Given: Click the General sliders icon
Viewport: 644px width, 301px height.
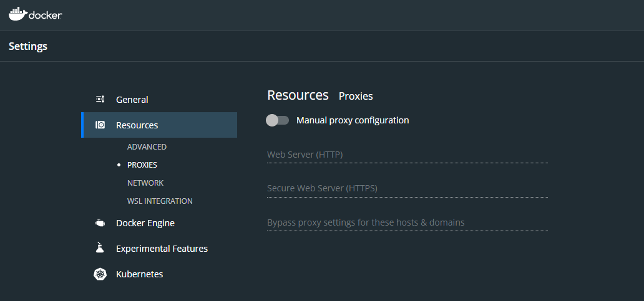Looking at the screenshot, I should [x=100, y=99].
